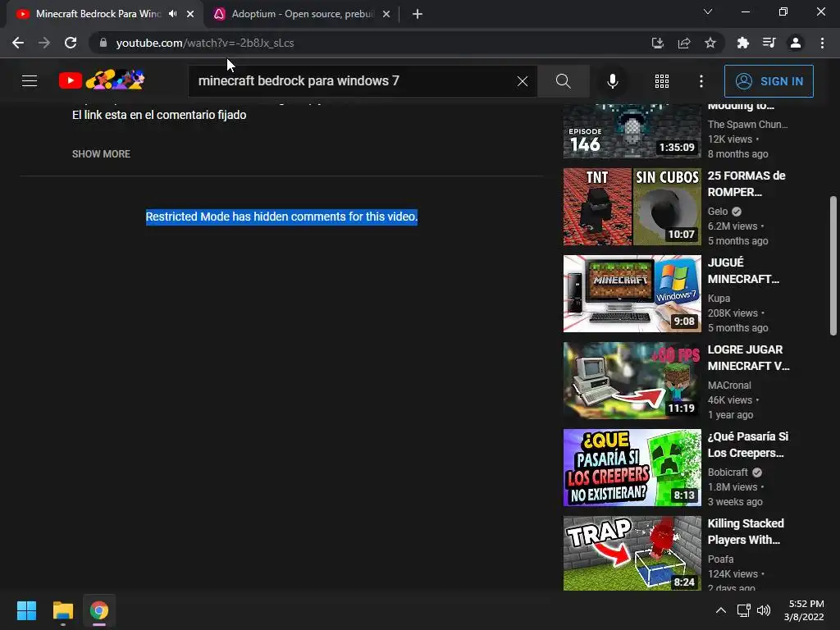Go back to the previous page

(x=18, y=43)
